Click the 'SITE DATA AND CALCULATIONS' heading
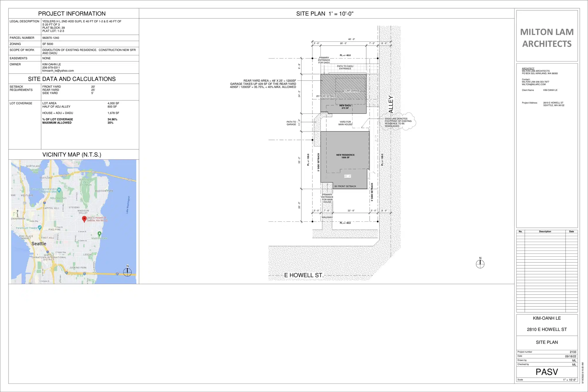The image size is (588, 392). [72, 79]
